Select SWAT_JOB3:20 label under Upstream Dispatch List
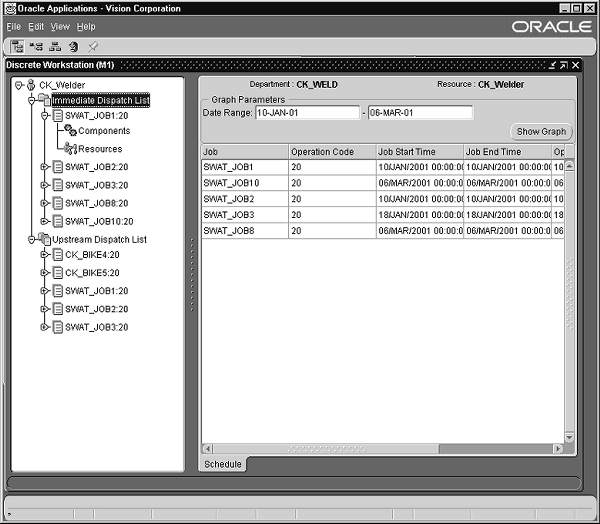The height and width of the screenshot is (524, 600). click(x=96, y=327)
